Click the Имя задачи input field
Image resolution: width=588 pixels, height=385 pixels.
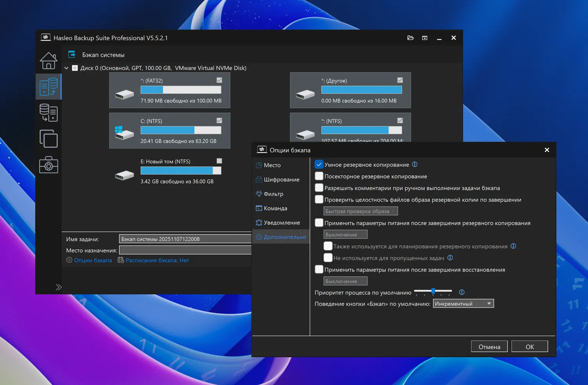(x=185, y=239)
